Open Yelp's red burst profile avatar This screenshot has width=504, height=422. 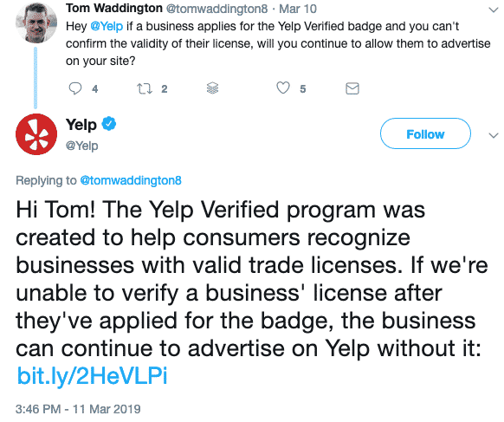click(36, 134)
